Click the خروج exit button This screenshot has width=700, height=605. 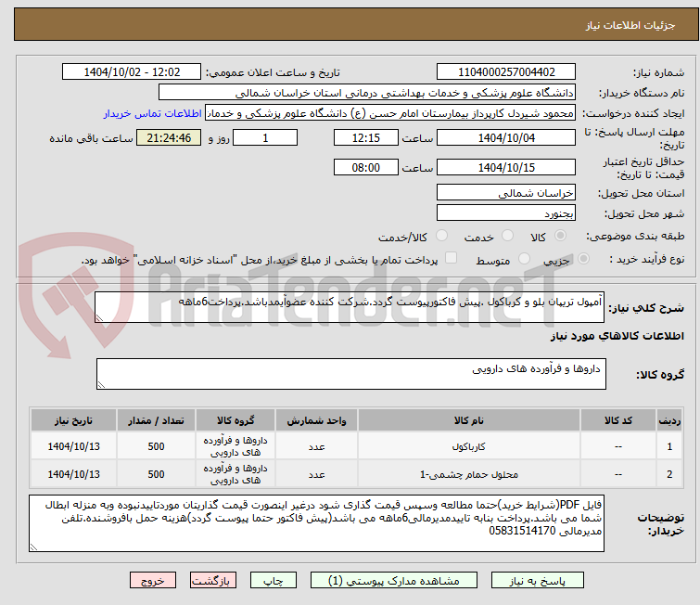(153, 581)
